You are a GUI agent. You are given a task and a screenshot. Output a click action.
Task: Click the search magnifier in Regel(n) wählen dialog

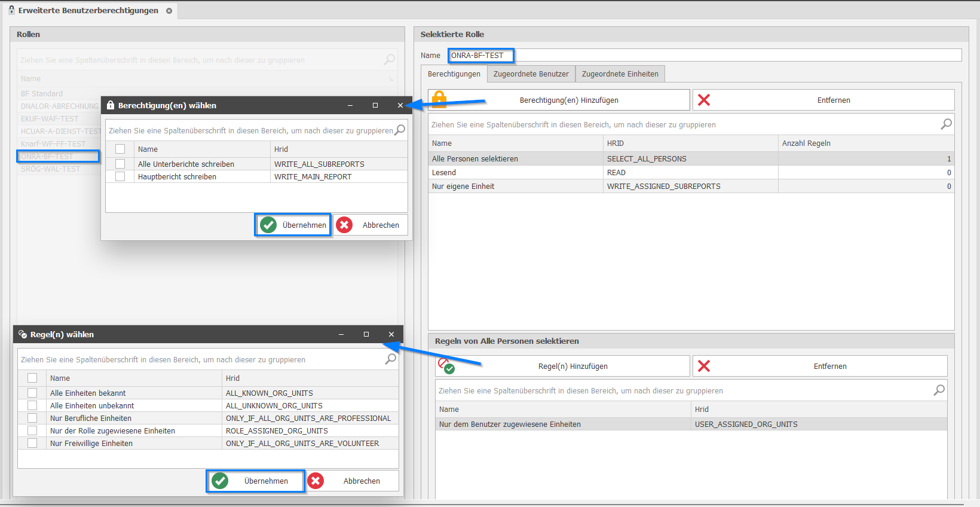tap(390, 359)
